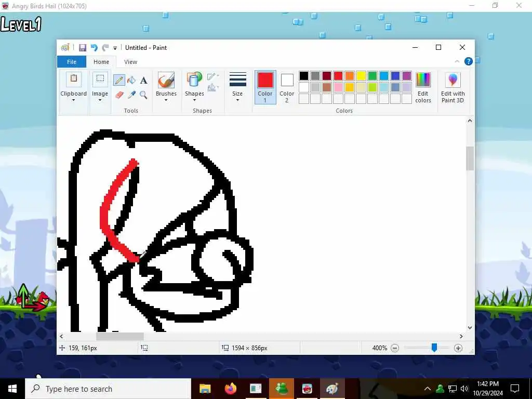532x399 pixels.
Task: Switch to the Home tab
Action: [x=101, y=62]
